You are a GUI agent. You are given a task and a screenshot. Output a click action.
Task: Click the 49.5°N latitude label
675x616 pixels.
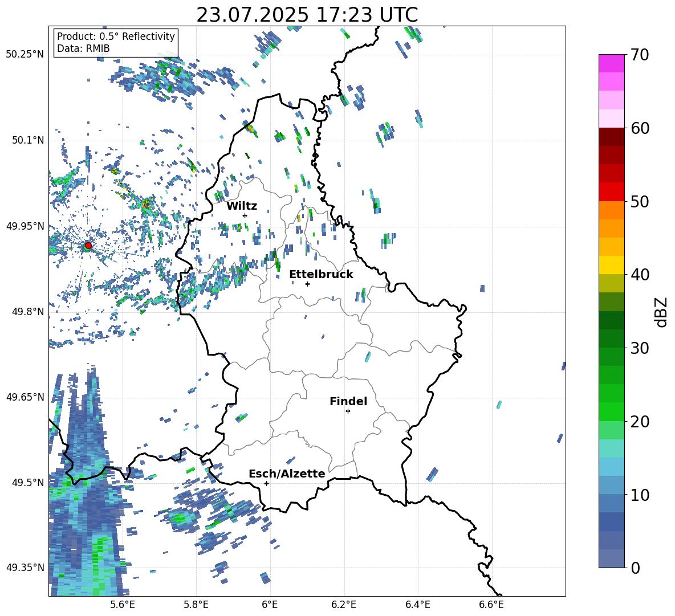coord(29,483)
